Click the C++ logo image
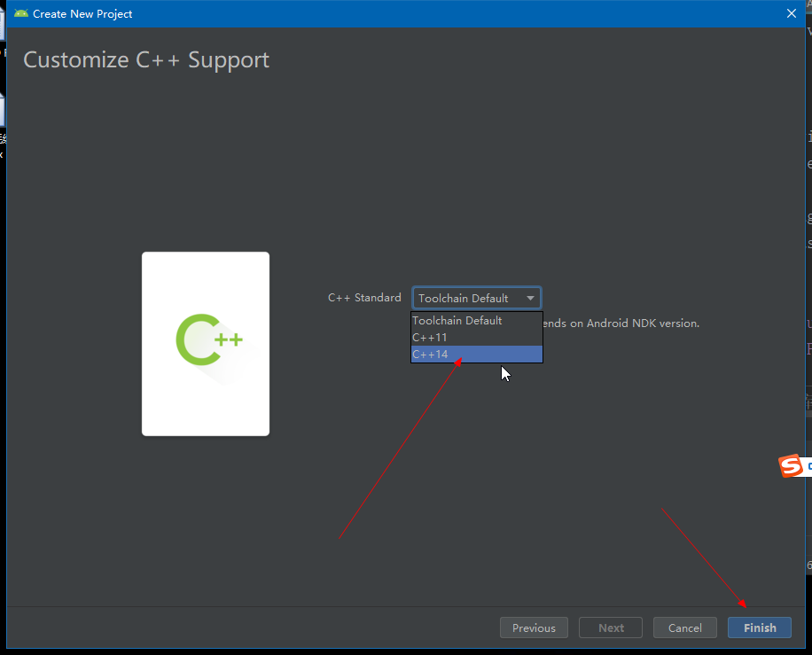 (206, 343)
